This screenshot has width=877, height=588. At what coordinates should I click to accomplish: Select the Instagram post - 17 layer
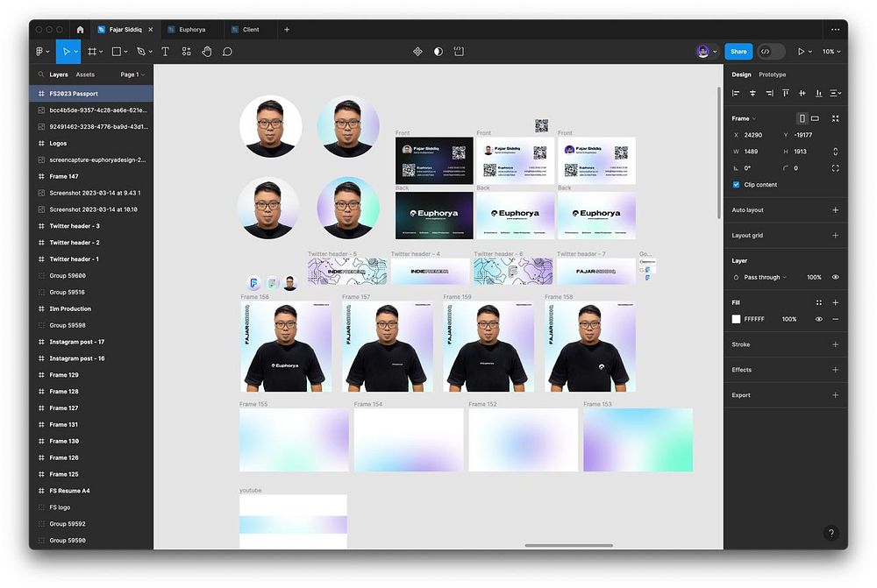(x=91, y=342)
